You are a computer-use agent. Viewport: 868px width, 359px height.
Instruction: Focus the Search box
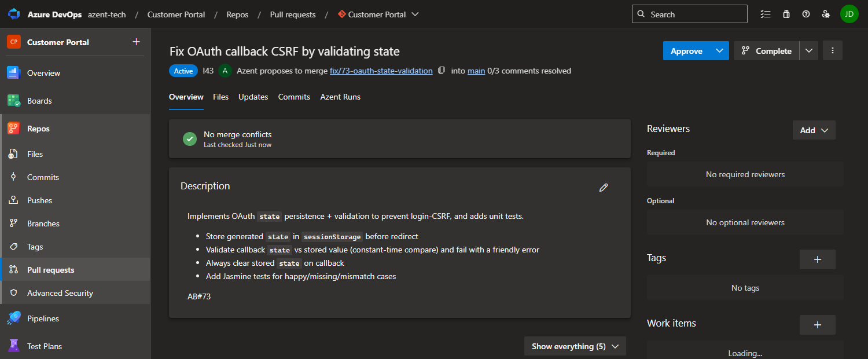click(x=690, y=14)
